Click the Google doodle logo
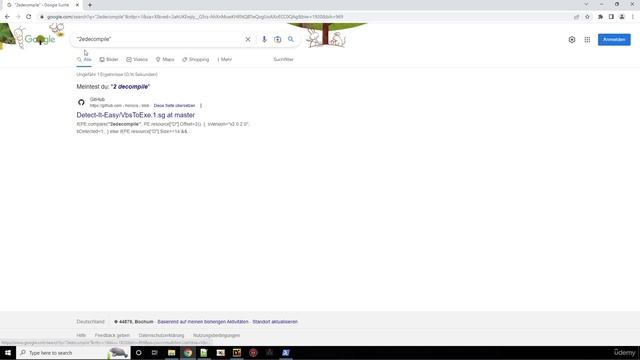Screen dimensions: 640x360 tap(40, 39)
